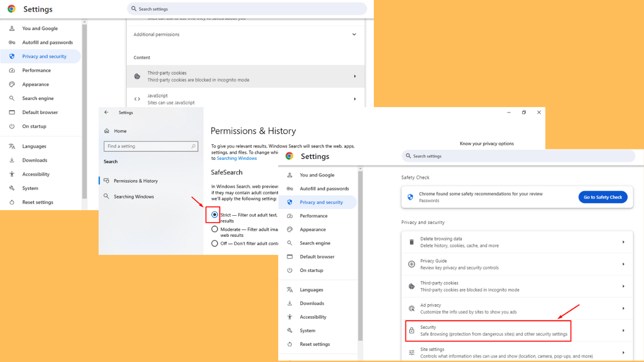The width and height of the screenshot is (644, 362).
Task: Select Strict SafeSearch radio button
Action: point(215,215)
